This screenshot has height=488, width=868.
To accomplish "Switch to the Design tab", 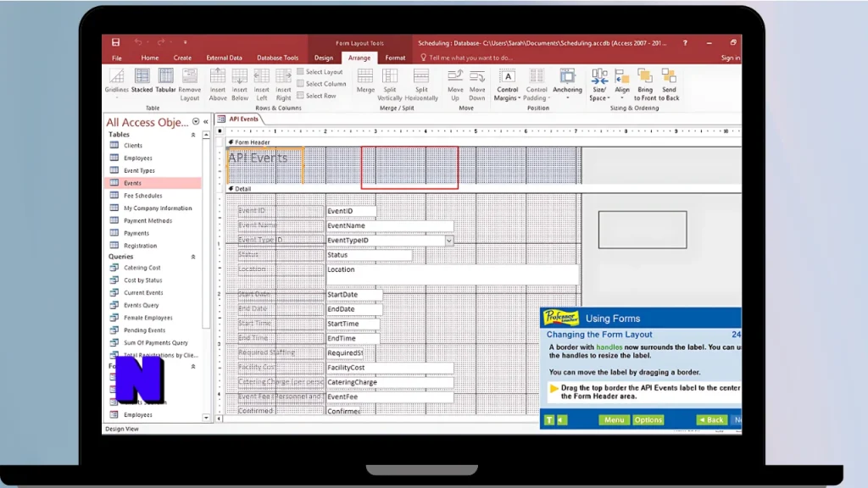I will 324,58.
